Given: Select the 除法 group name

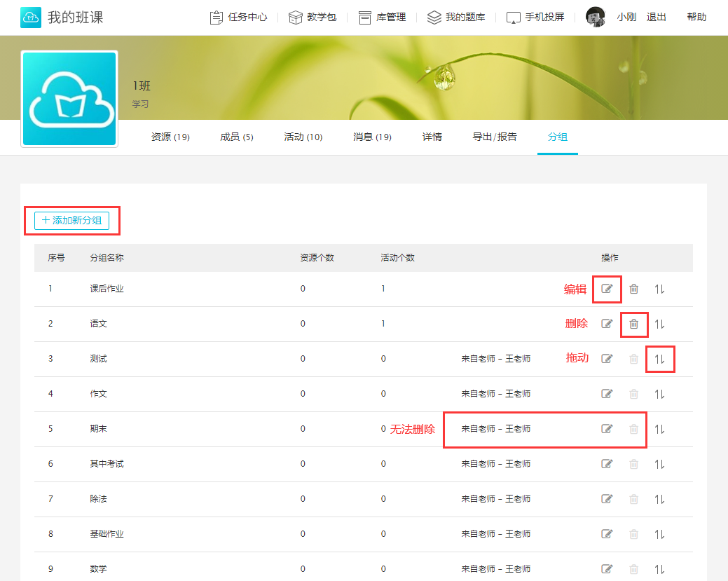Looking at the screenshot, I should (x=98, y=499).
